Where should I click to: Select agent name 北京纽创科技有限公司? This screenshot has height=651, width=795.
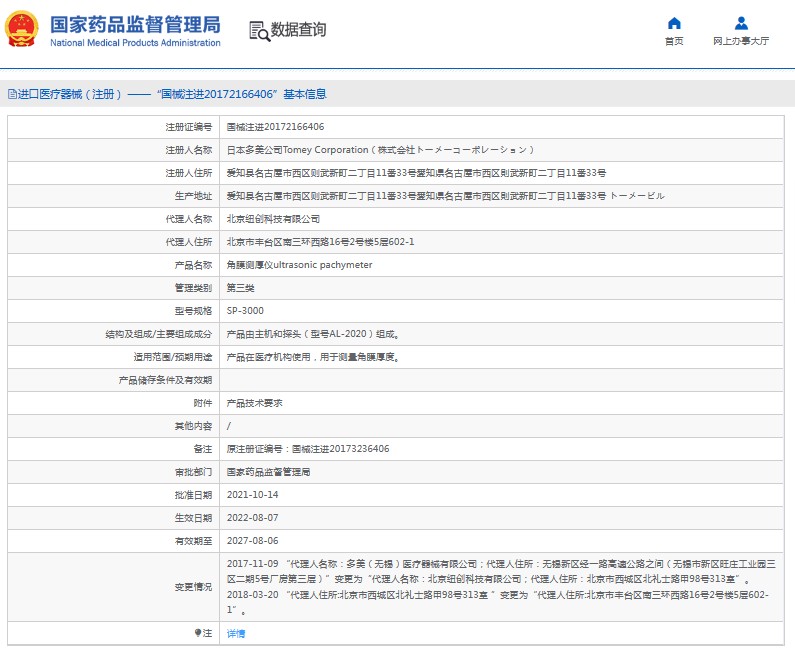(x=273, y=219)
